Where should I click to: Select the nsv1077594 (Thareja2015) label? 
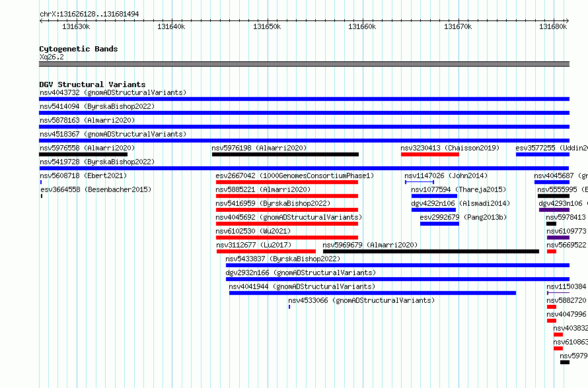tap(459, 189)
